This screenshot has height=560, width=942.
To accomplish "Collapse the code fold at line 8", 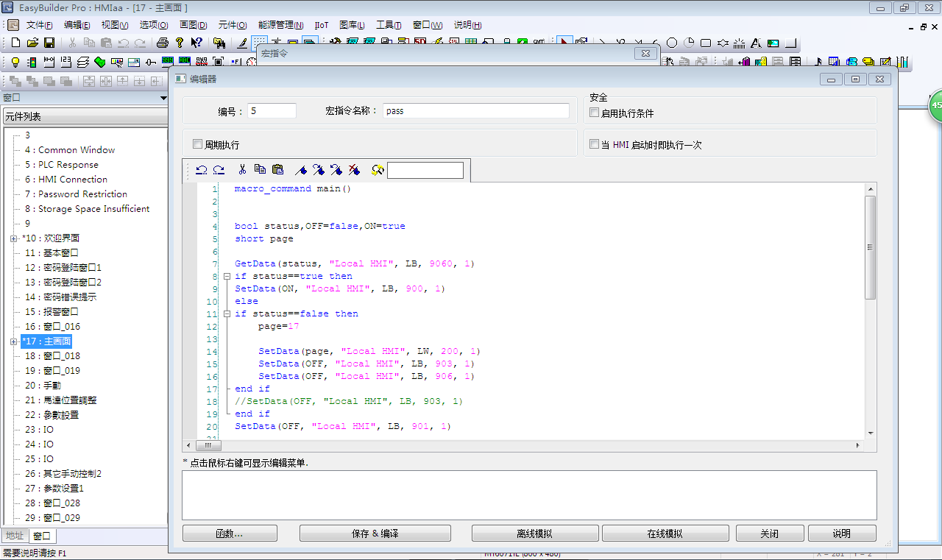I will coord(227,277).
